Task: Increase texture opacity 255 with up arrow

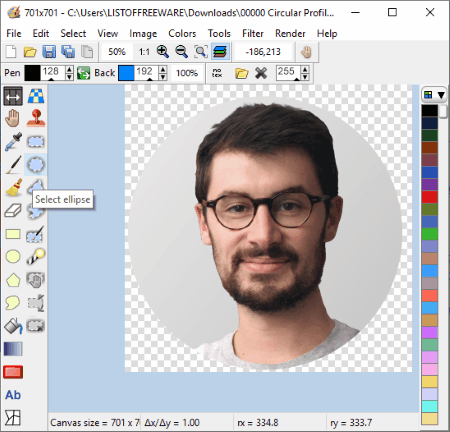Action: [x=305, y=69]
